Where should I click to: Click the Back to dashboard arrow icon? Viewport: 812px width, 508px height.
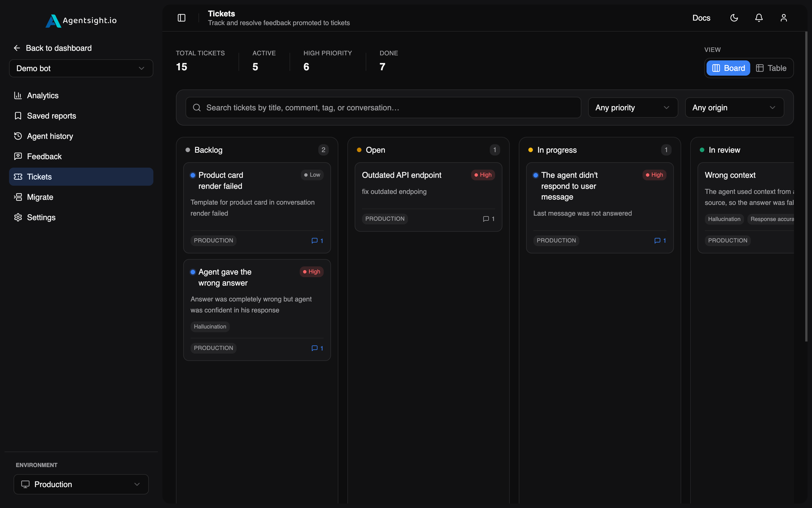click(x=17, y=48)
